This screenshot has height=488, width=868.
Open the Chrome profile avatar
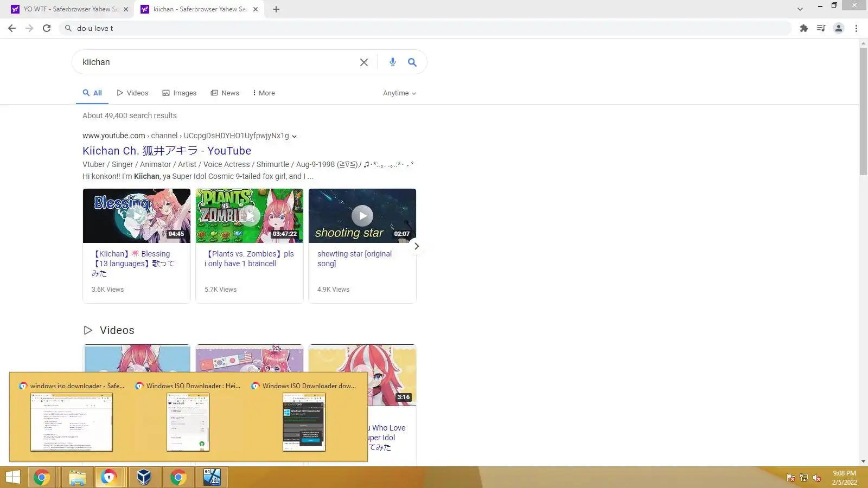tap(839, 28)
